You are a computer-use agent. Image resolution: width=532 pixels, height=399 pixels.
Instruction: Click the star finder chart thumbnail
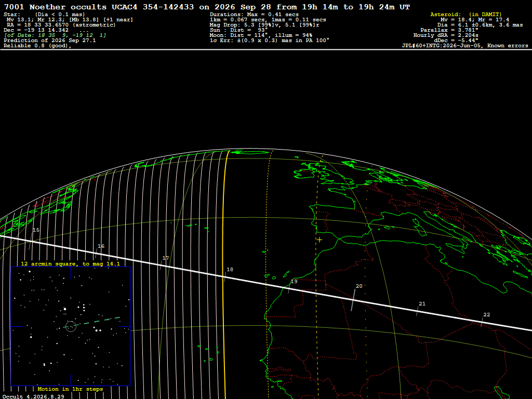[71, 326]
